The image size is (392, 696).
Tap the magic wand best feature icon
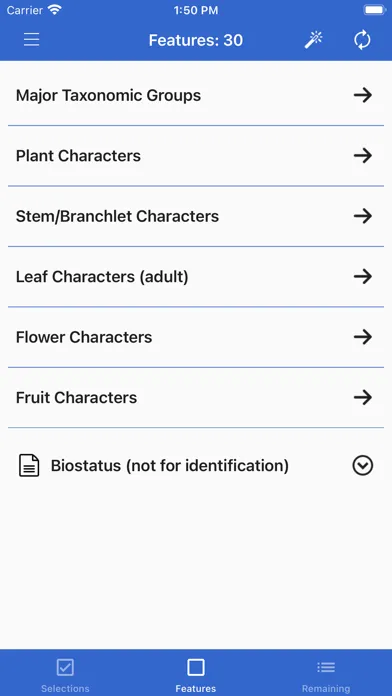tap(313, 40)
